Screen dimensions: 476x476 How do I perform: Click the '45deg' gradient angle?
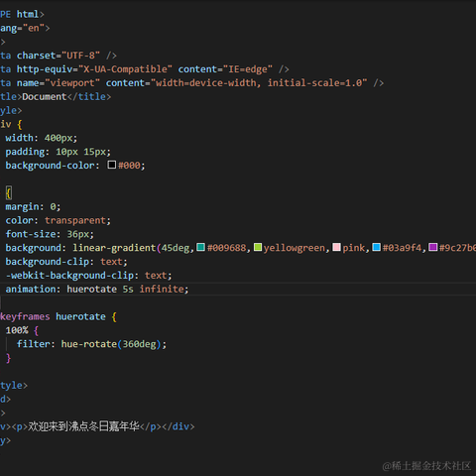(x=176, y=248)
